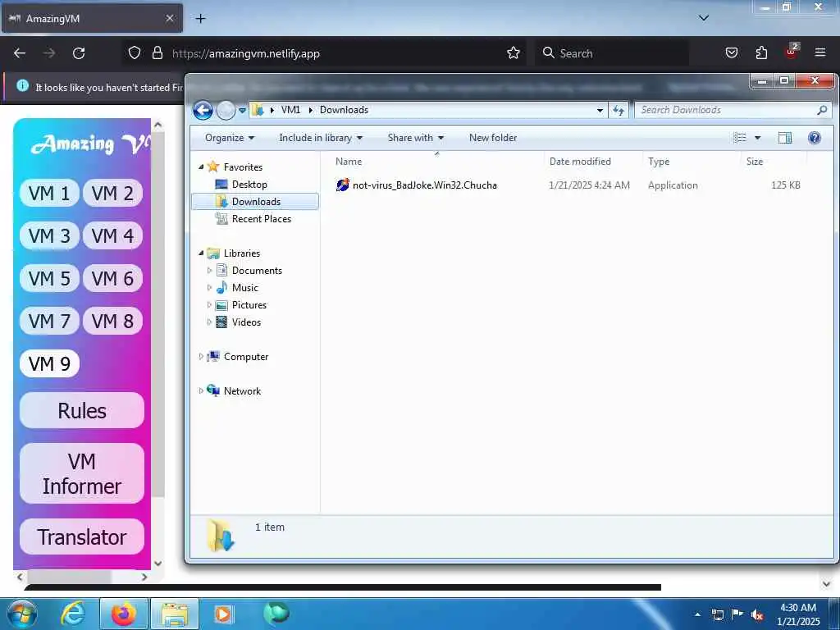
Task: Open Windows Media Player from taskbar
Action: (x=223, y=614)
